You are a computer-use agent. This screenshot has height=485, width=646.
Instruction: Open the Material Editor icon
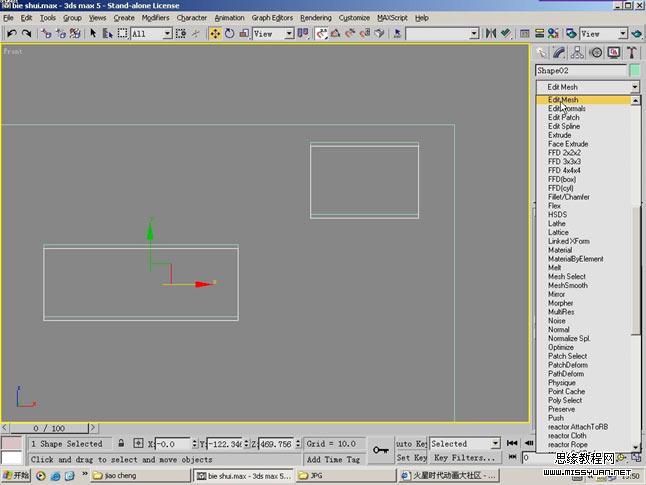(553, 33)
